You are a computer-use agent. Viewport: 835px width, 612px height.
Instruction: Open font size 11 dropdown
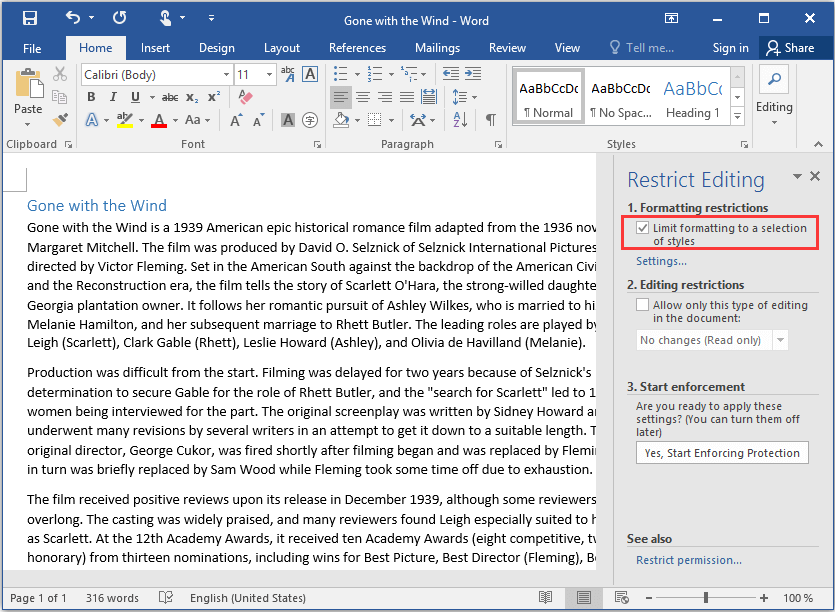coord(269,75)
